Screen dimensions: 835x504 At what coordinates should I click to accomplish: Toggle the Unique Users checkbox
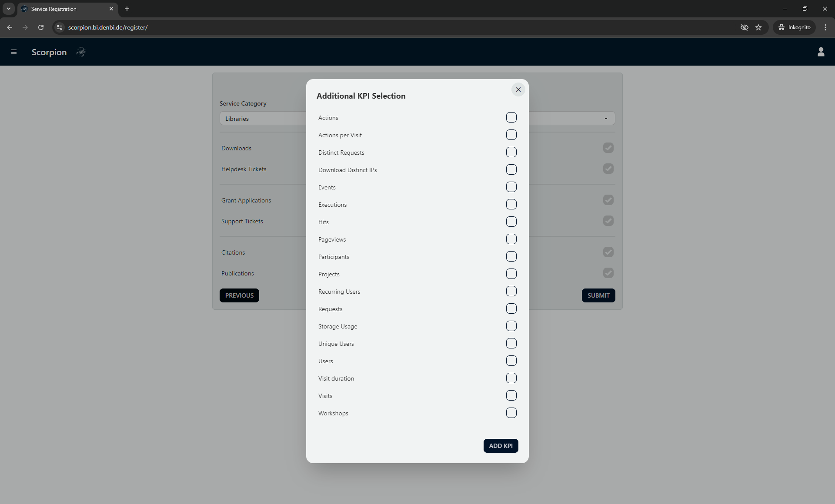(511, 343)
